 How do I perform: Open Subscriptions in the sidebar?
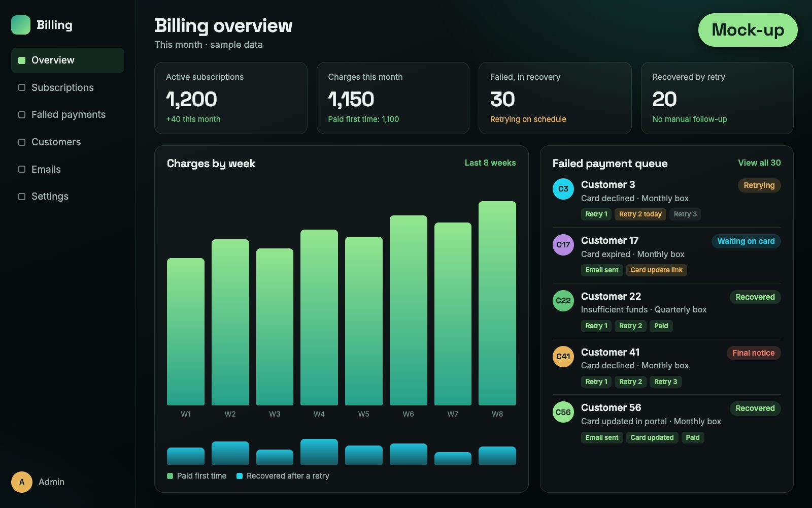(67, 87)
